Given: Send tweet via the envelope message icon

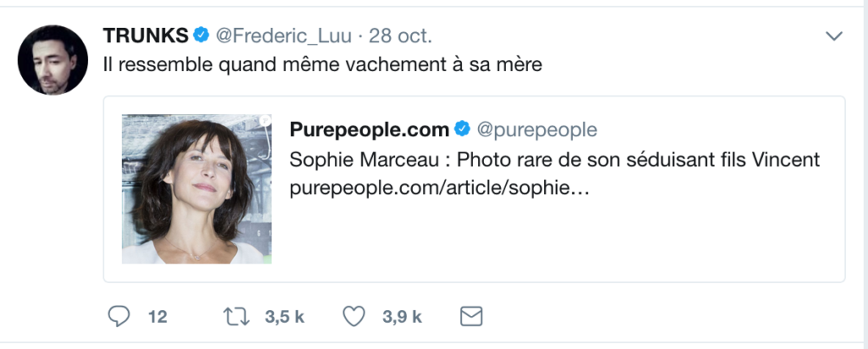Looking at the screenshot, I should [470, 317].
